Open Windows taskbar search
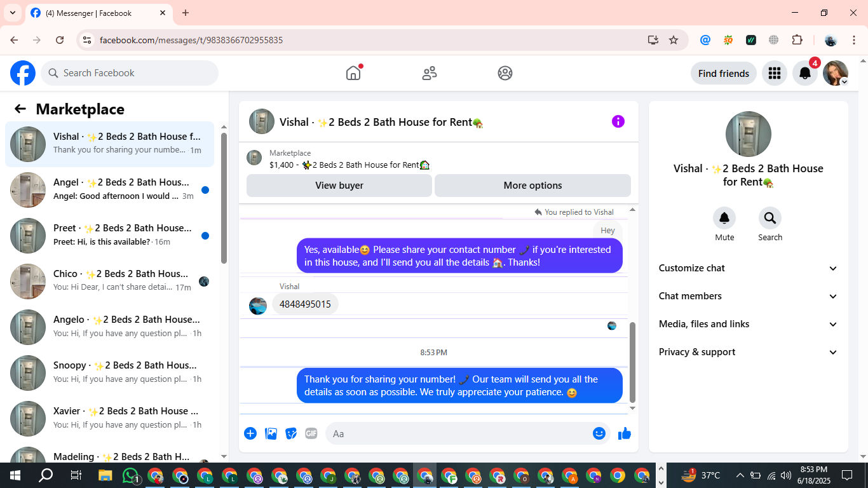Viewport: 868px width, 488px height. [46, 475]
